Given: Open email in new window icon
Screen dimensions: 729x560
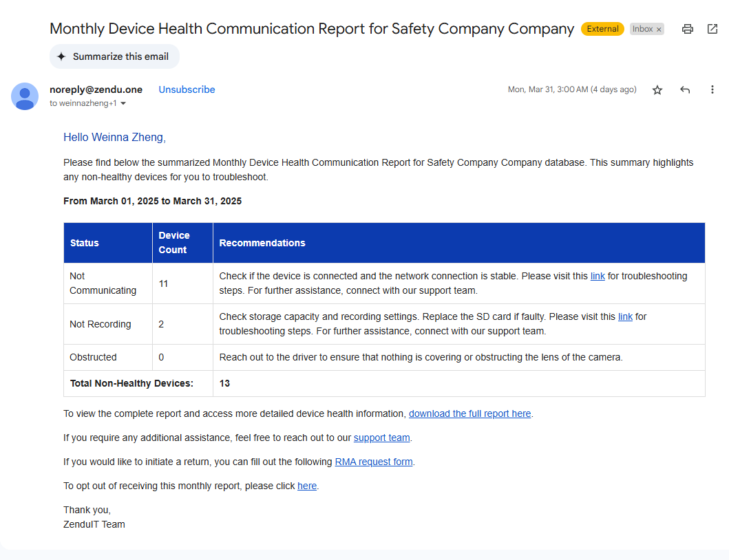Looking at the screenshot, I should click(x=712, y=29).
